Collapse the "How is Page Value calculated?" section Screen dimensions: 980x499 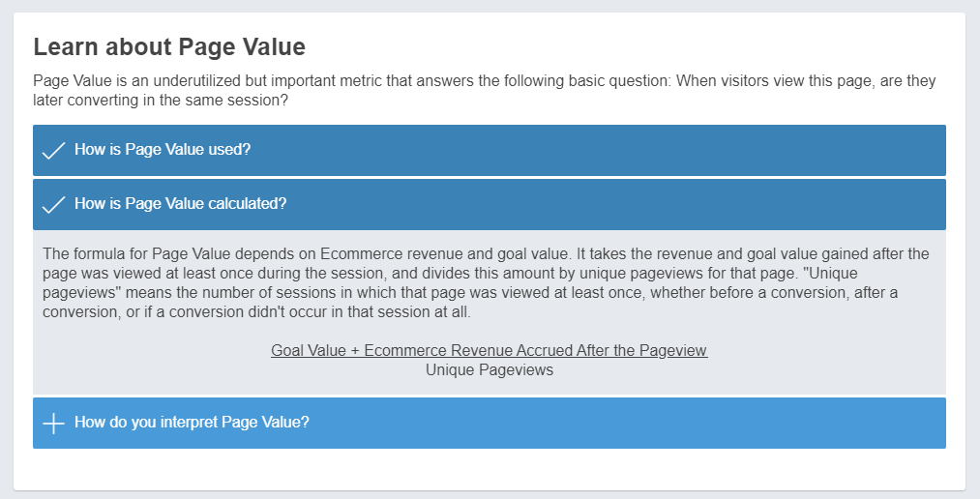click(490, 204)
